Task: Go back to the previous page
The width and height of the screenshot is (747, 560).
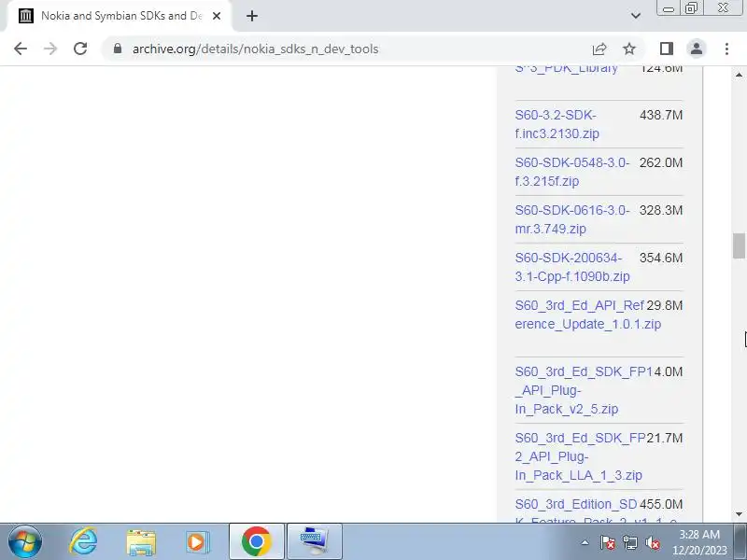Action: click(x=21, y=49)
